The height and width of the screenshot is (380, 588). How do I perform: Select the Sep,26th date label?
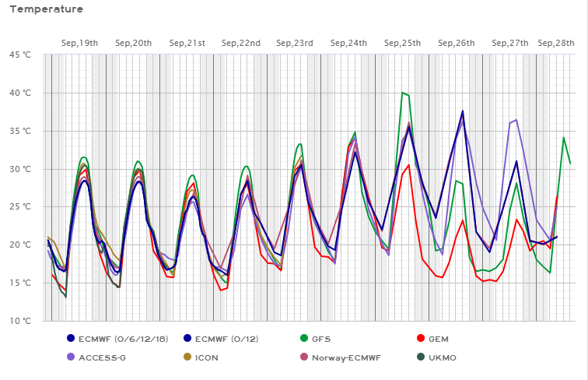457,43
